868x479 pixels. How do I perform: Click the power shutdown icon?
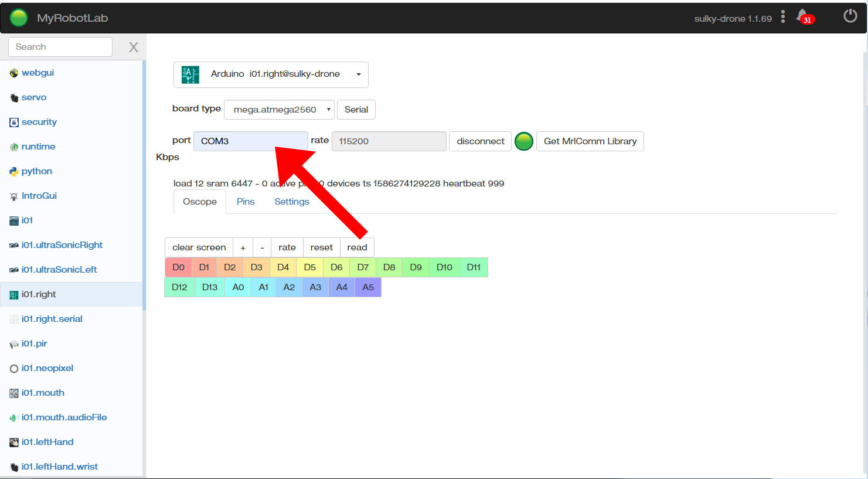pyautogui.click(x=850, y=16)
